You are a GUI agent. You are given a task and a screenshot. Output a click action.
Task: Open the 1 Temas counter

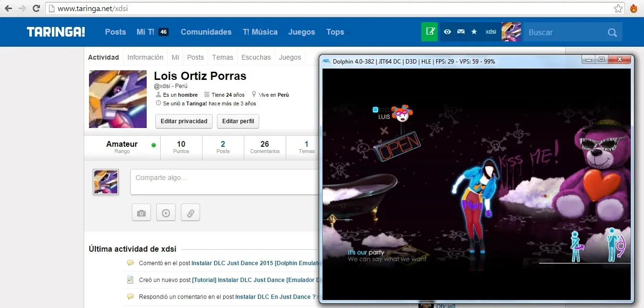(x=306, y=147)
